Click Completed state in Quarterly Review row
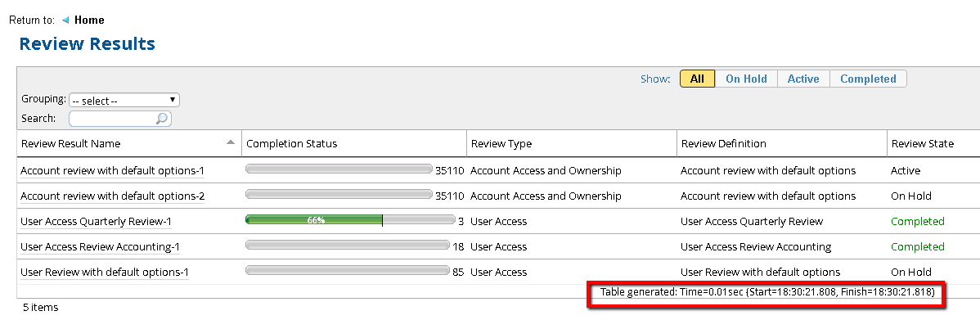Viewport: 980px width, 320px height. pos(918,221)
